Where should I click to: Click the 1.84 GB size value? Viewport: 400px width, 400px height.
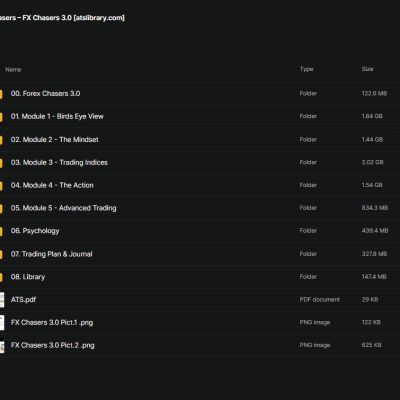[x=372, y=116]
